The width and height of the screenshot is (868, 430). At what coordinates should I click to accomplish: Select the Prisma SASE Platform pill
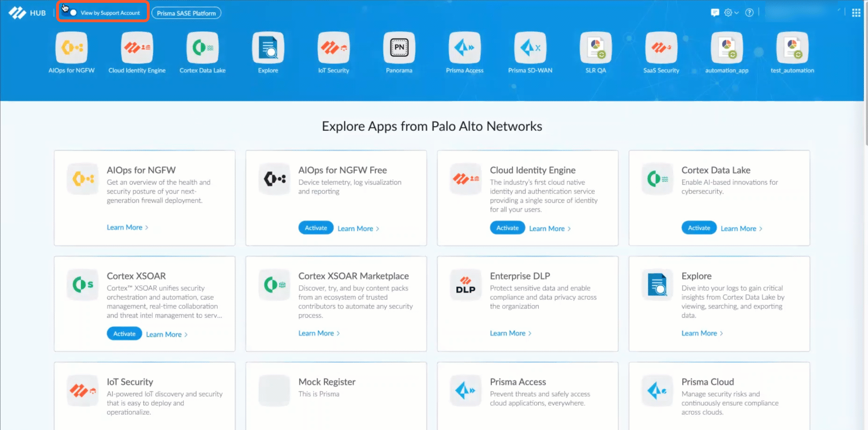coord(186,13)
